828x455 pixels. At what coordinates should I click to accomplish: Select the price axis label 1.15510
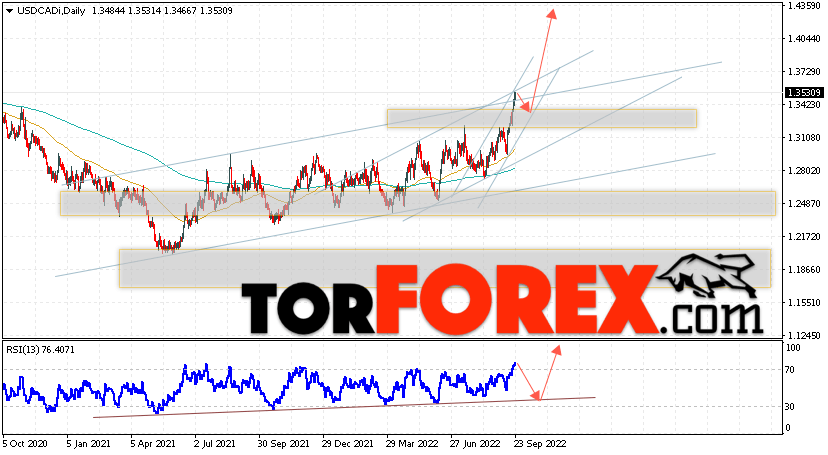[x=804, y=302]
